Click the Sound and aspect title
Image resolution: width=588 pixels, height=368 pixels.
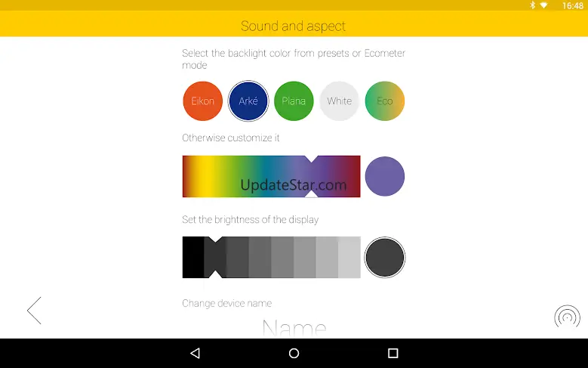tap(294, 26)
